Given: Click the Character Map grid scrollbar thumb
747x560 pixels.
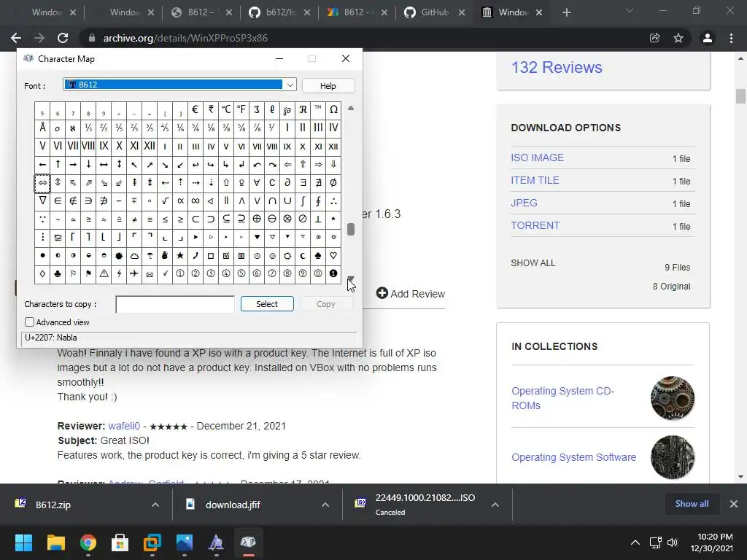Looking at the screenshot, I should tap(351, 229).
